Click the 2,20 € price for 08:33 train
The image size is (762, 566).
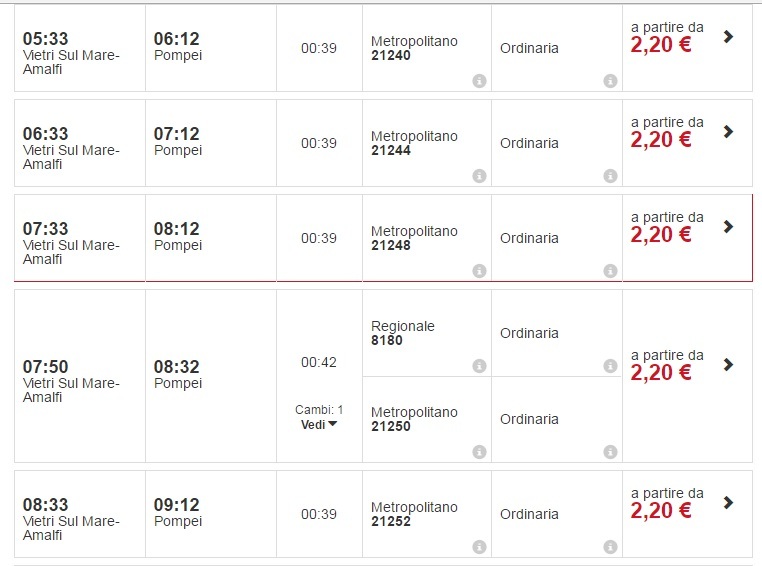661,511
